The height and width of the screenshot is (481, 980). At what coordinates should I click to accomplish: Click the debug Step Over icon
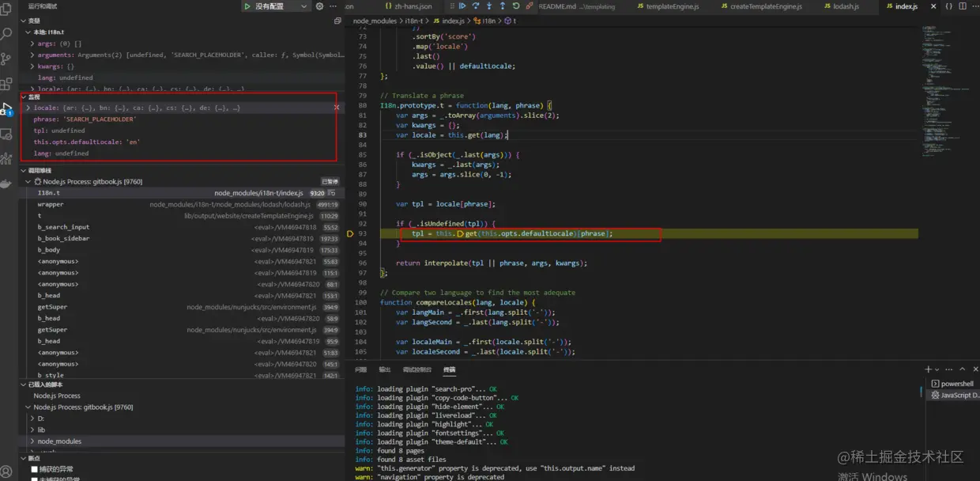pyautogui.click(x=476, y=6)
